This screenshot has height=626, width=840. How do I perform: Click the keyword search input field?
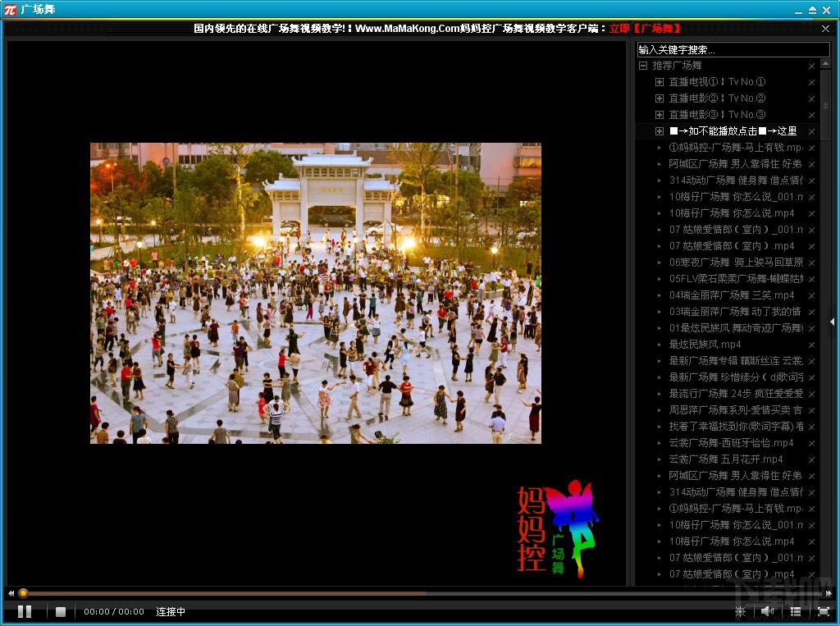click(x=733, y=50)
